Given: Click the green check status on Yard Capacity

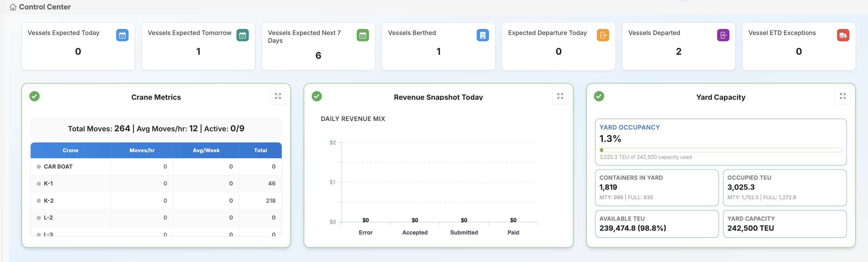Looking at the screenshot, I should click(x=599, y=96).
